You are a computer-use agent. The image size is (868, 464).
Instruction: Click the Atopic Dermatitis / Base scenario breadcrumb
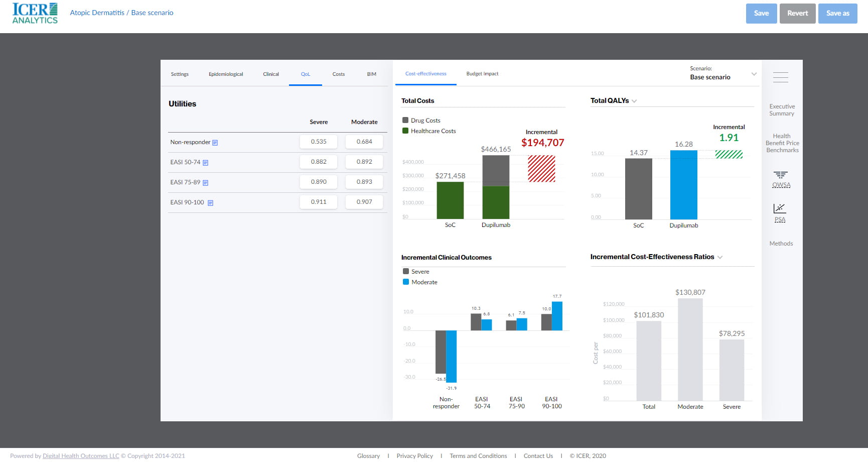121,13
